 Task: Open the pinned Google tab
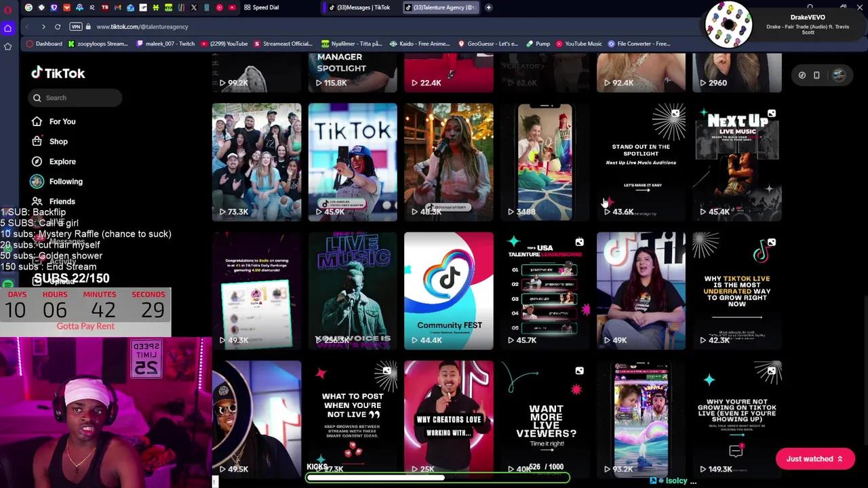[x=28, y=7]
